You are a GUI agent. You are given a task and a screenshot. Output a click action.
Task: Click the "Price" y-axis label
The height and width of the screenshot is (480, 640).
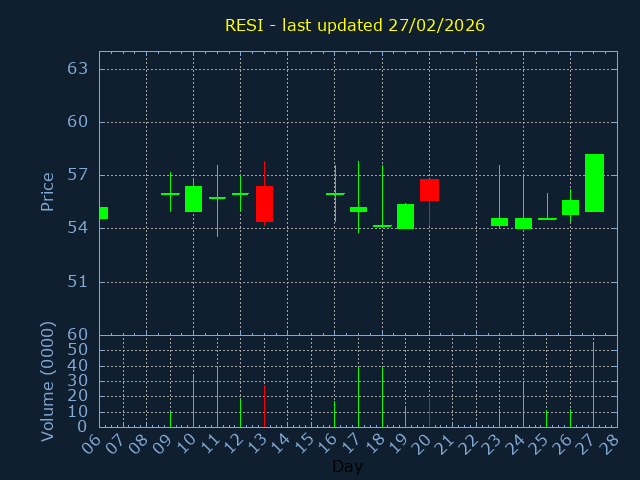(47, 191)
